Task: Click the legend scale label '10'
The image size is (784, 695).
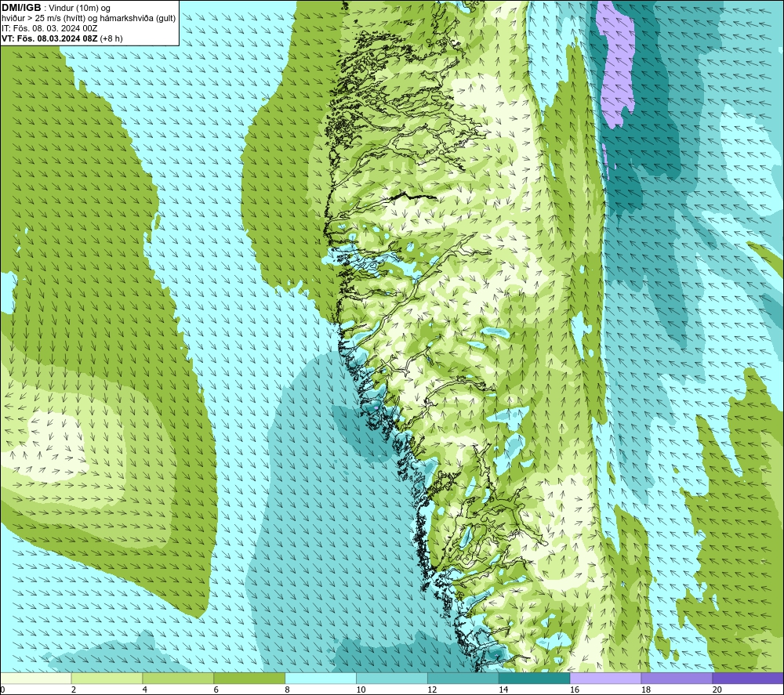Action: pyautogui.click(x=361, y=690)
